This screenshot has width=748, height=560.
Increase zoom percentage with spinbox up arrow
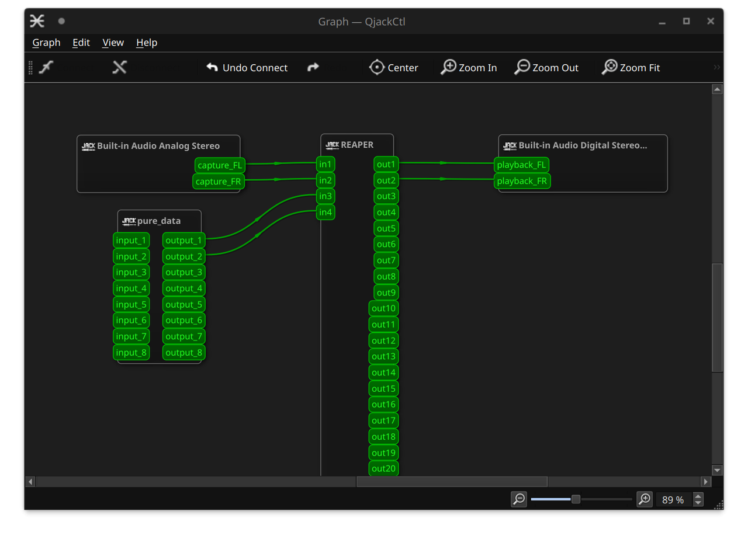coord(698,496)
